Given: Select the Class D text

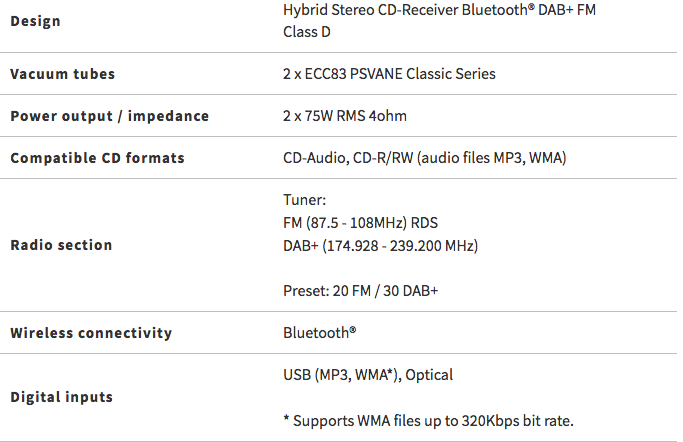Looking at the screenshot, I should point(307,32).
